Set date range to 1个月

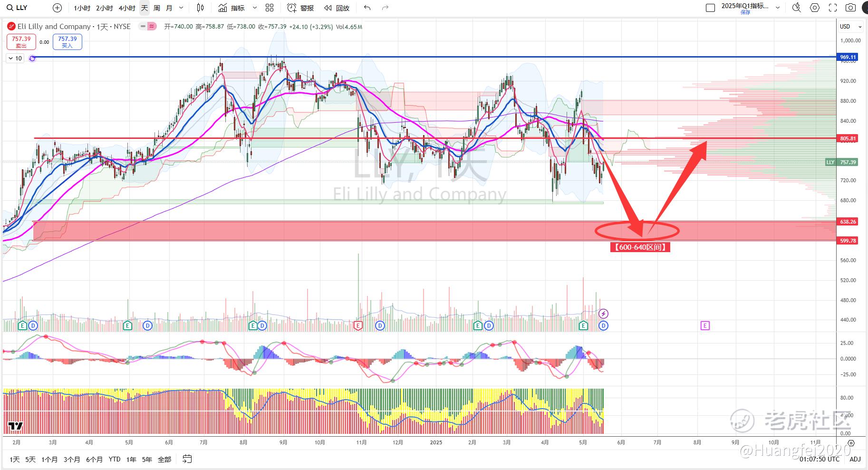pyautogui.click(x=49, y=459)
